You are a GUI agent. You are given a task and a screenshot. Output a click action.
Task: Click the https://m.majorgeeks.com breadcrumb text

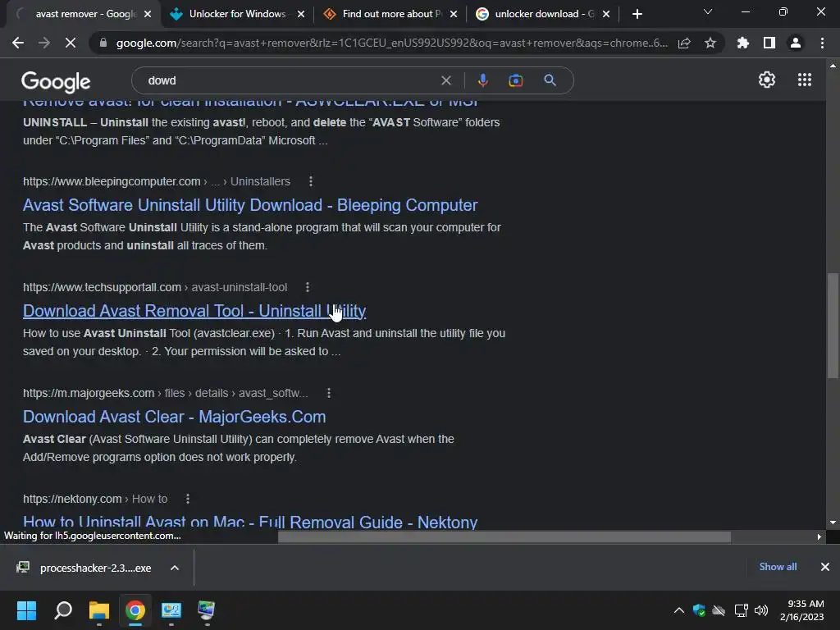tap(89, 393)
